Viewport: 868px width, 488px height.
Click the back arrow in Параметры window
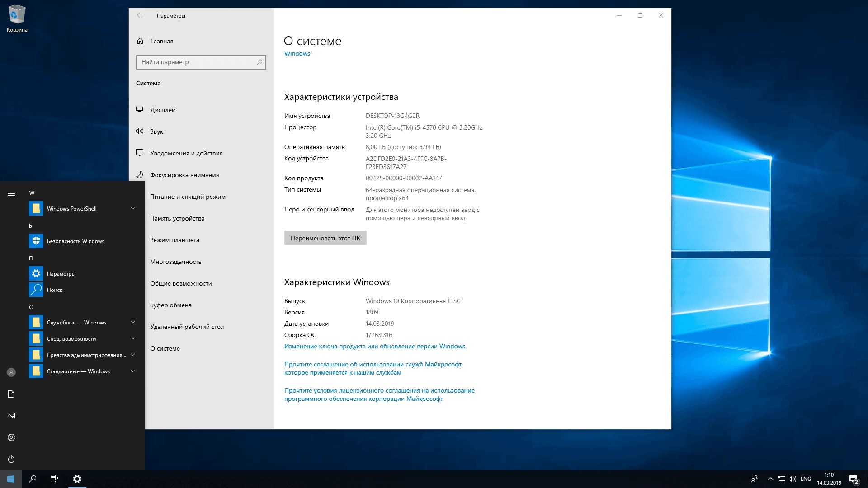coord(140,15)
